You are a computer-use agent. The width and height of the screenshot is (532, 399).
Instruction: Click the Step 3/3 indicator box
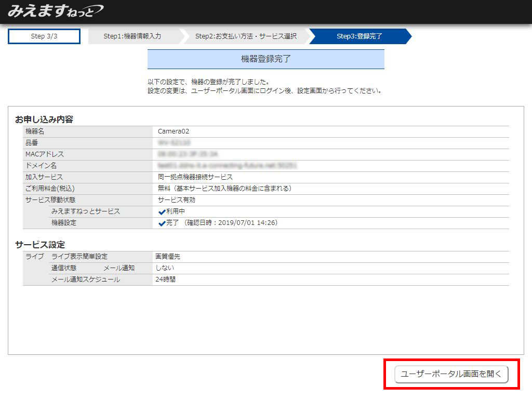point(44,36)
